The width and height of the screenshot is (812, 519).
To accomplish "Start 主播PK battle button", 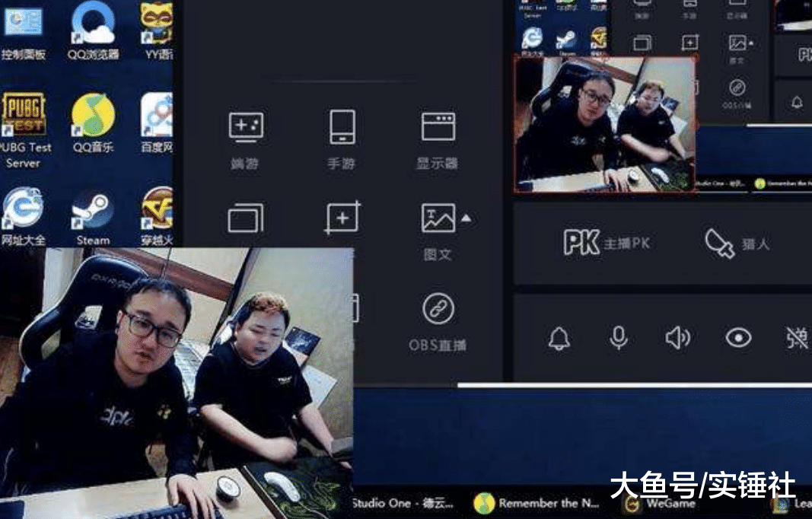I will [606, 243].
